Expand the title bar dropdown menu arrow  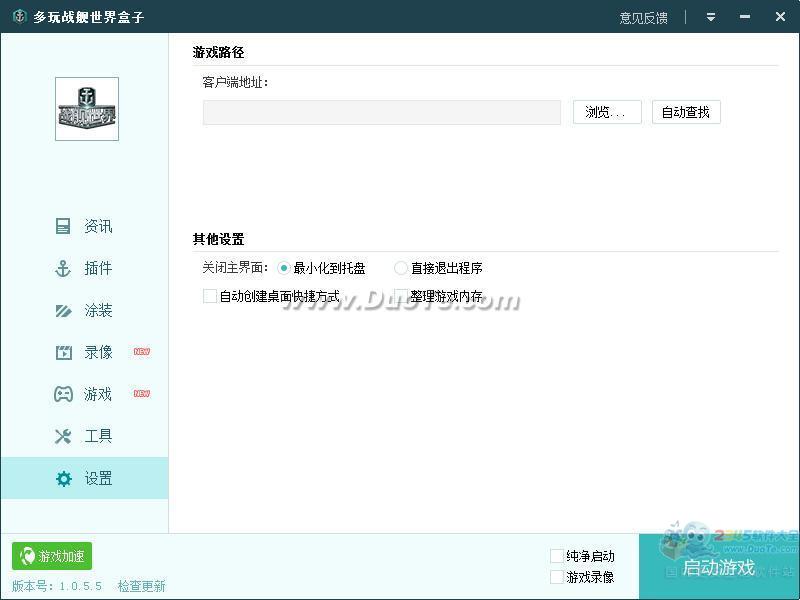711,17
